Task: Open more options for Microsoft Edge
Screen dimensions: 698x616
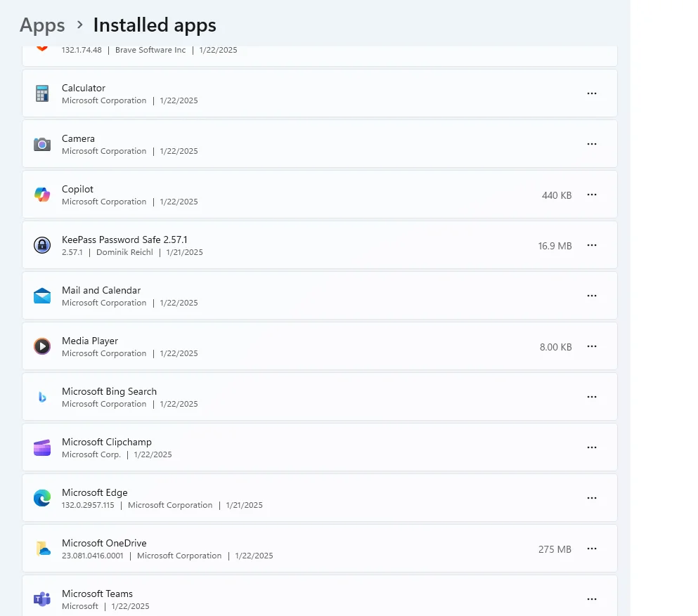Action: 592,498
